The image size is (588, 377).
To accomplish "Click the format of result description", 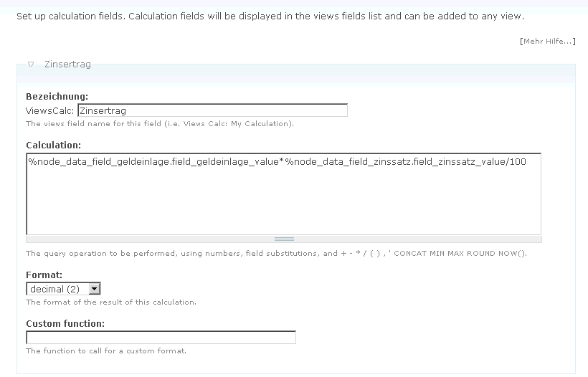I will (110, 302).
